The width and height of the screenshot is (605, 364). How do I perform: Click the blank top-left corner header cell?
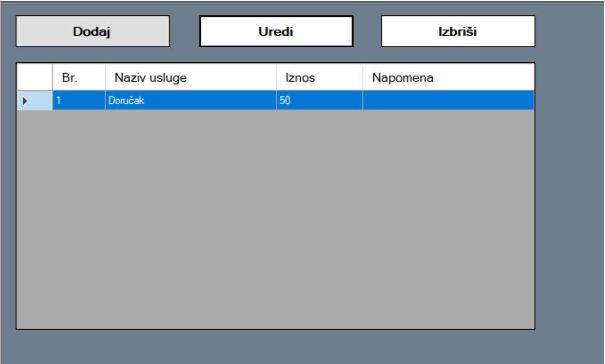[35, 77]
